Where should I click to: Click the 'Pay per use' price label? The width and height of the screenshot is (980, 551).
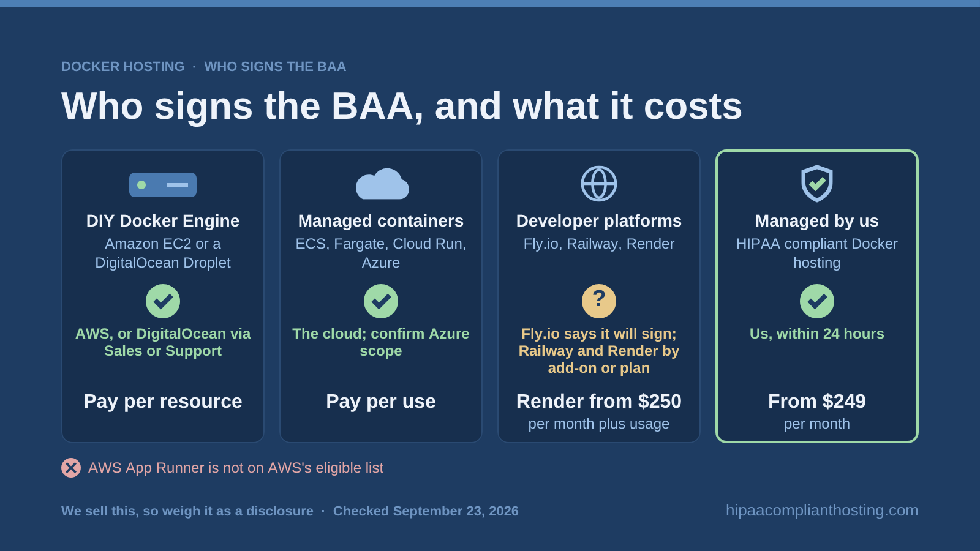[381, 401]
